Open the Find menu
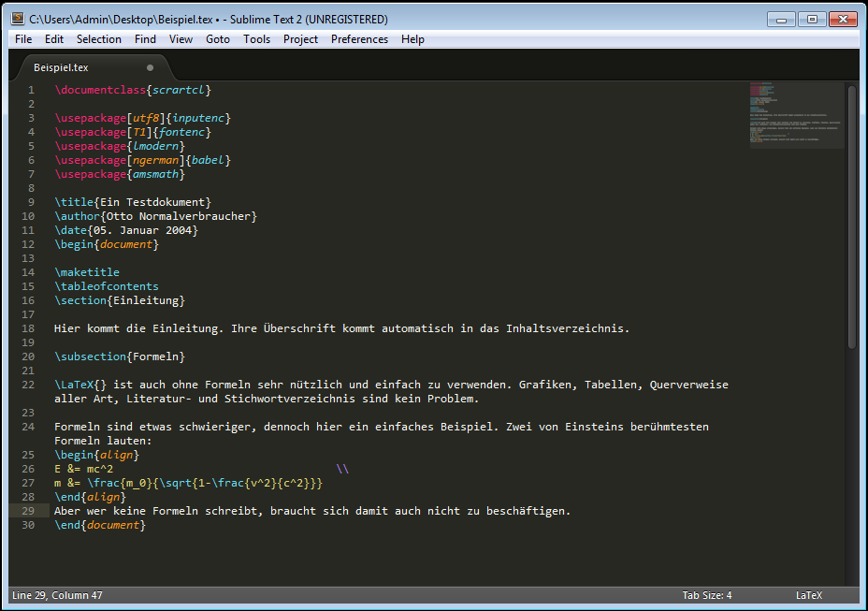The image size is (868, 611). pyautogui.click(x=145, y=39)
